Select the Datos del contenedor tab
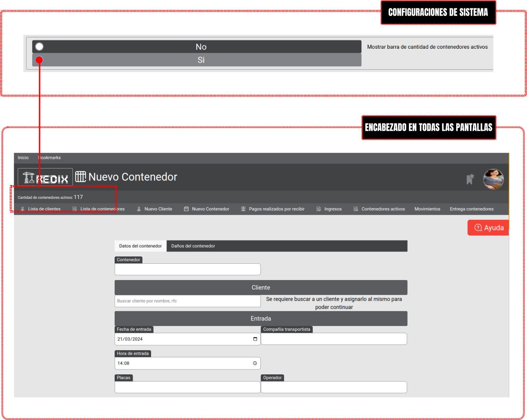Screen dimensions: 527x420 tap(141, 246)
